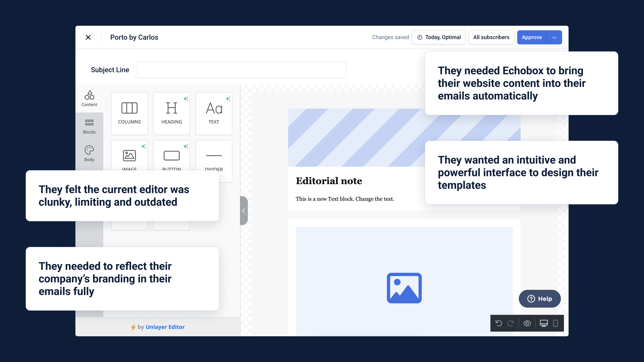Select the Columns content block
Viewport: 644px width, 362px height.
point(129,113)
